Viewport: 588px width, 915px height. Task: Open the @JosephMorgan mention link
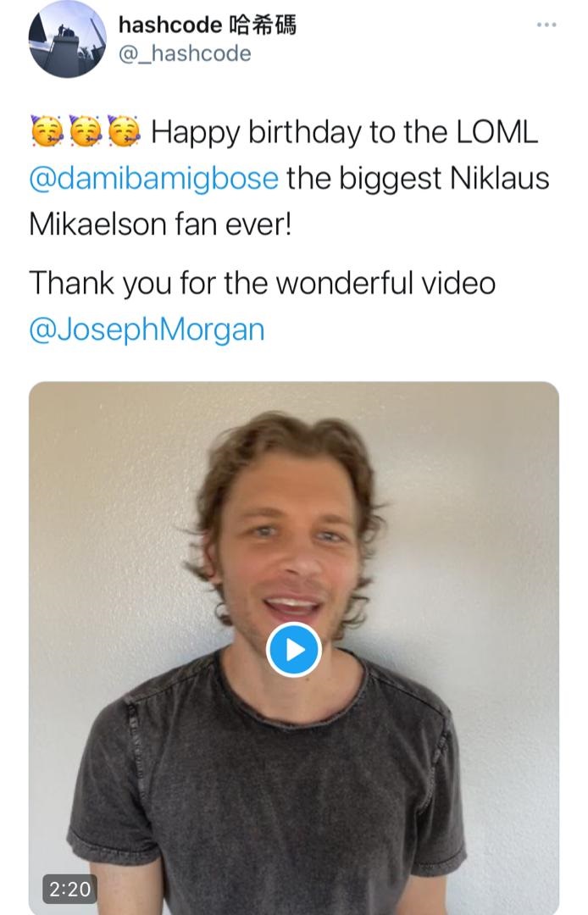click(147, 330)
